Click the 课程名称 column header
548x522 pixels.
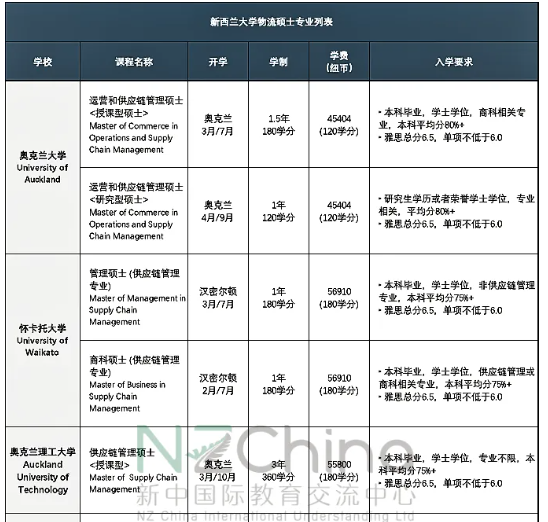point(134,62)
